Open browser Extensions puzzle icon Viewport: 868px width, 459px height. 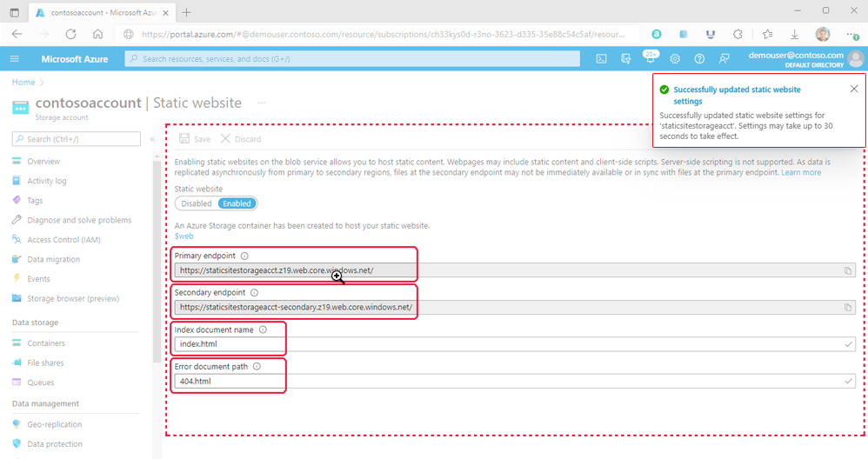[738, 34]
